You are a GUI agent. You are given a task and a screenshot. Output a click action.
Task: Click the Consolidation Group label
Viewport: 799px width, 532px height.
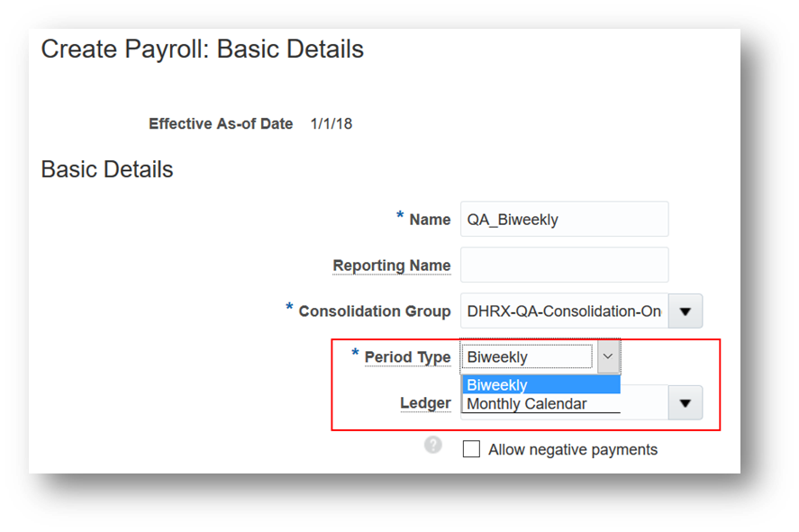point(374,311)
